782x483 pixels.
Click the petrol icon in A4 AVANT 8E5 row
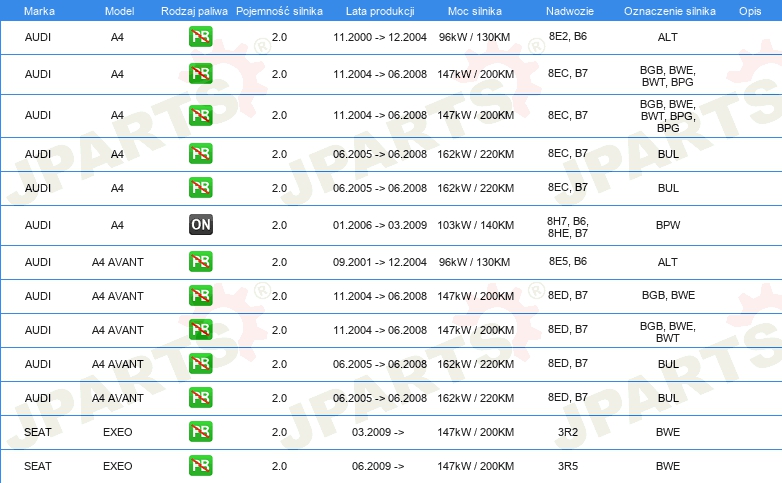(x=200, y=261)
